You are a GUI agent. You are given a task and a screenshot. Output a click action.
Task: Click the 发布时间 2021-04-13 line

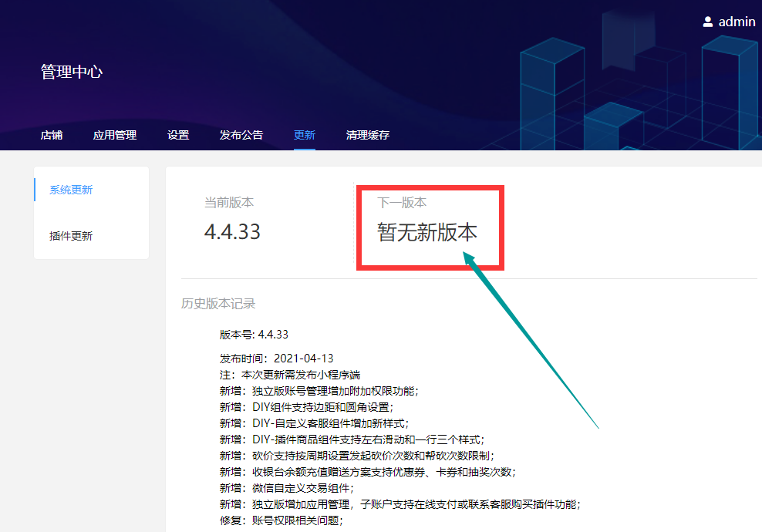coord(276,359)
